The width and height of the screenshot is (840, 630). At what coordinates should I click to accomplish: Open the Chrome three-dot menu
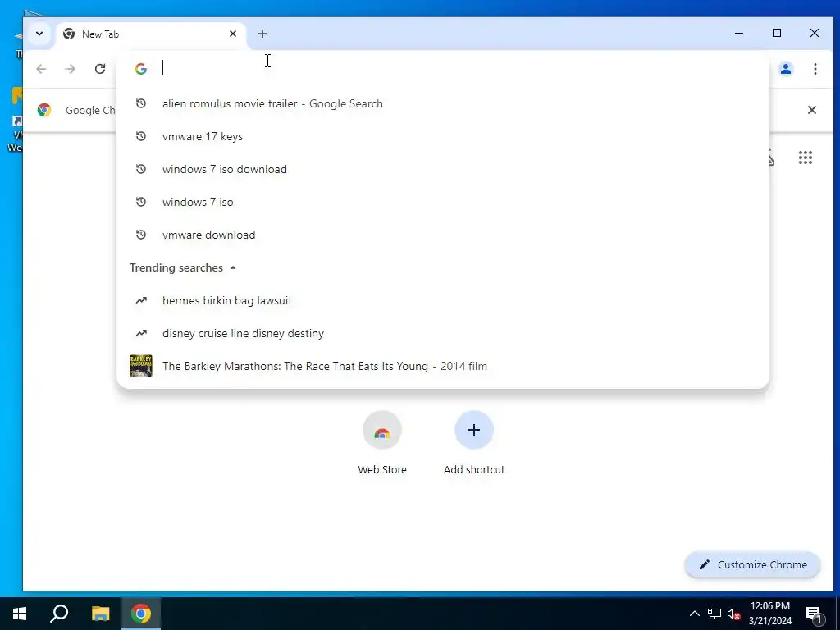coord(815,69)
